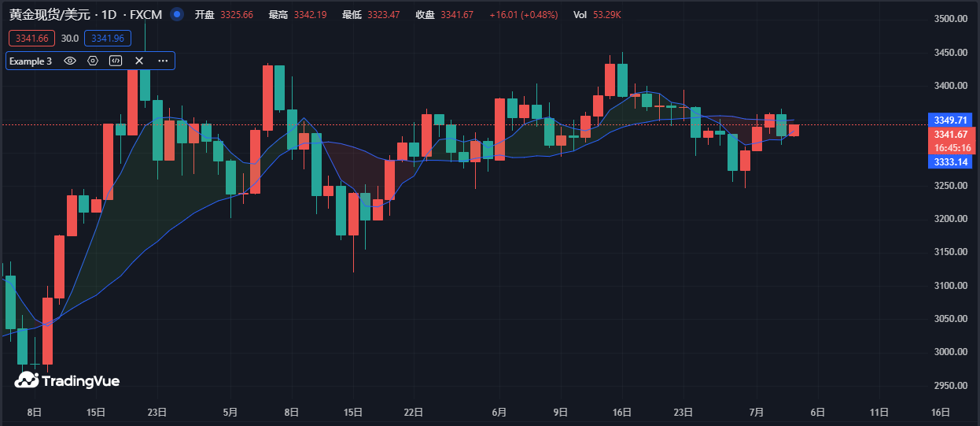Image resolution: width=980 pixels, height=426 pixels.
Task: Click the 7月 date on time axis
Action: click(x=757, y=412)
